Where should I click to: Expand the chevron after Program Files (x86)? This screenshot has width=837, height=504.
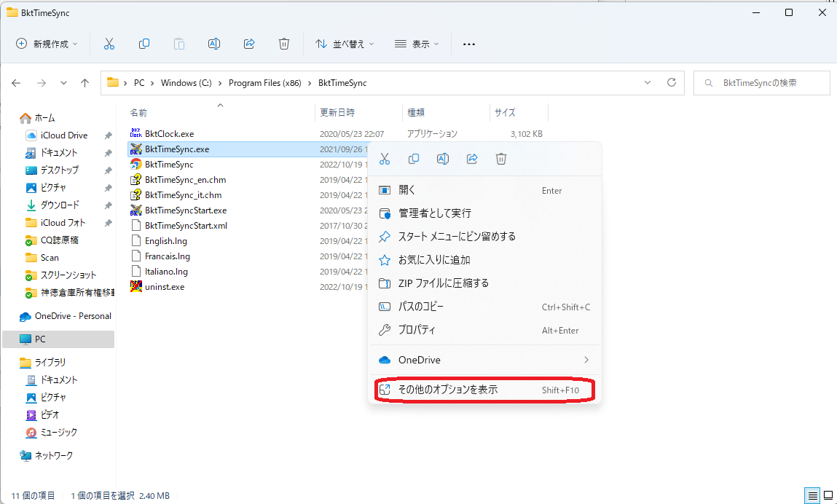click(310, 83)
